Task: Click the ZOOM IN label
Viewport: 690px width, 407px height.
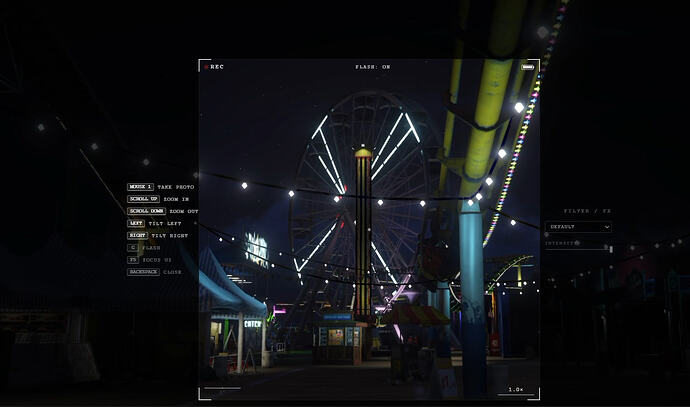Action: (176, 199)
